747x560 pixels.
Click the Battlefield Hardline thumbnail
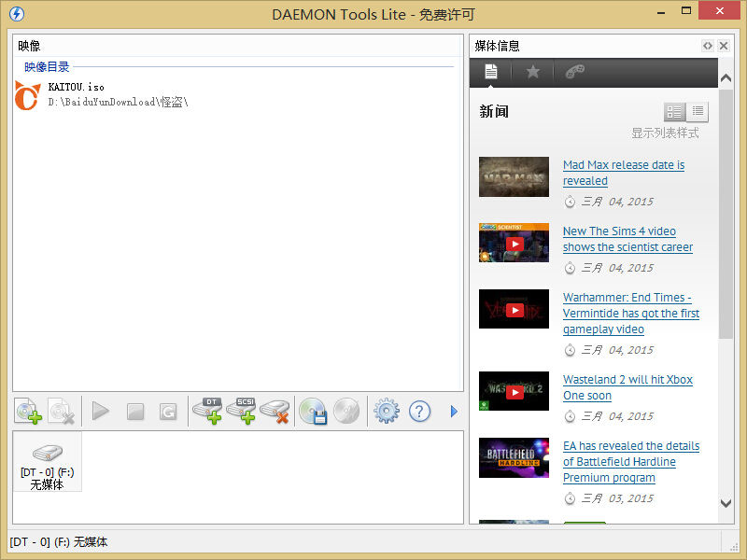[x=514, y=457]
